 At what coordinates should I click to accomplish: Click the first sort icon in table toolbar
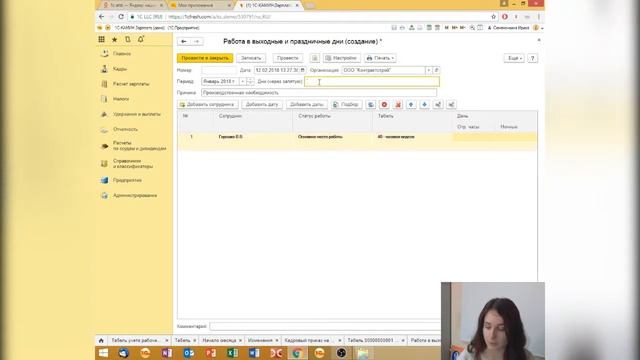pos(438,104)
